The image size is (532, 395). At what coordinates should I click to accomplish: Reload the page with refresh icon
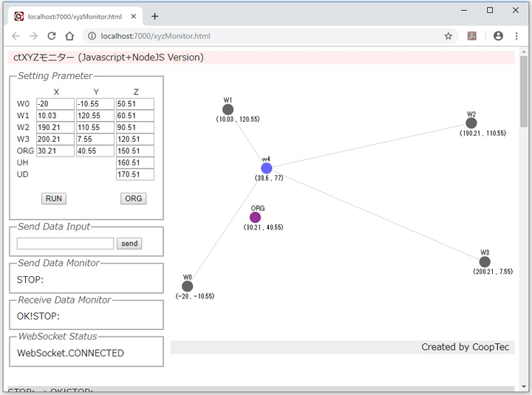(52, 36)
